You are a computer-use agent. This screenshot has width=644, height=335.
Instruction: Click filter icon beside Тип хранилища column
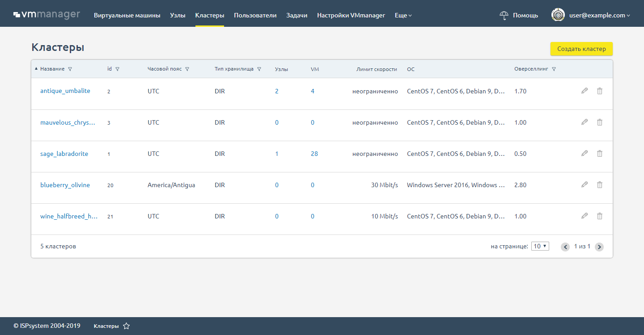pos(259,69)
